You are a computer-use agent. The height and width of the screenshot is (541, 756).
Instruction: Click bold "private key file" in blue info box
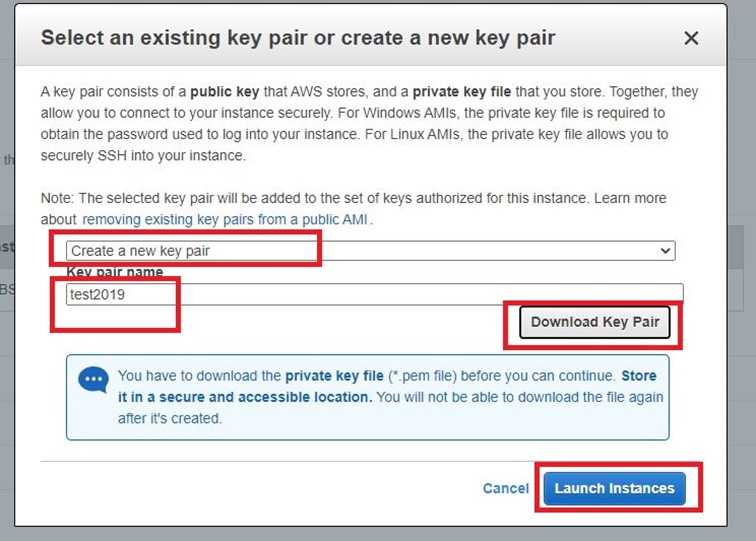pyautogui.click(x=334, y=376)
